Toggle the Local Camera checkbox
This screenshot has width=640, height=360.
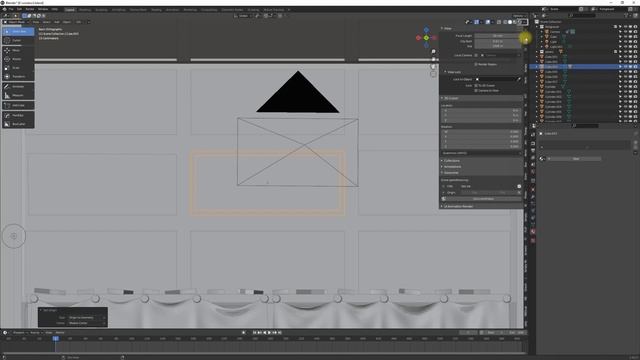[x=476, y=55]
